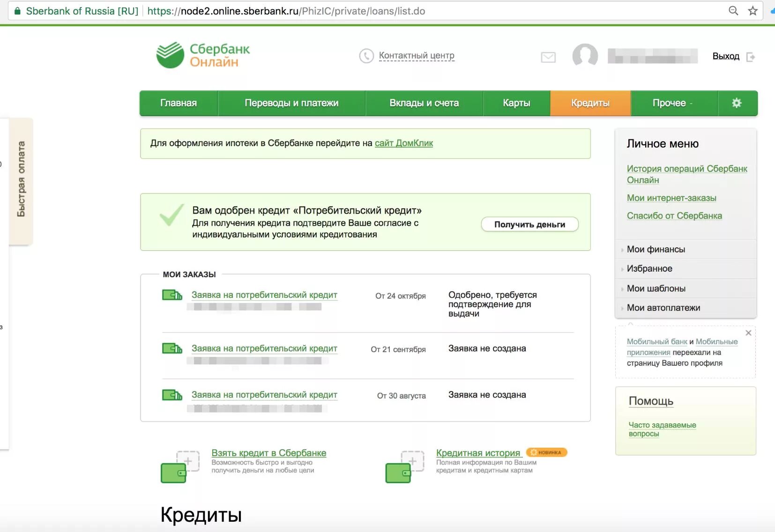Click the browser zoom magnifier icon

pos(733,11)
